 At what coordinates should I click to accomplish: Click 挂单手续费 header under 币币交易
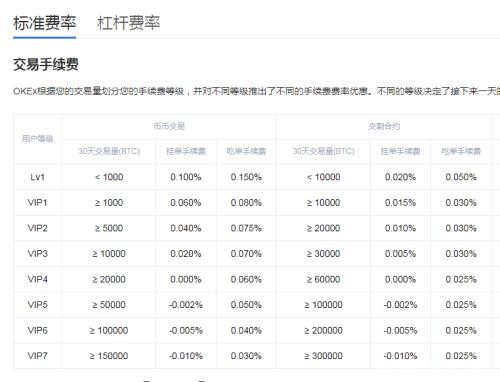point(186,151)
